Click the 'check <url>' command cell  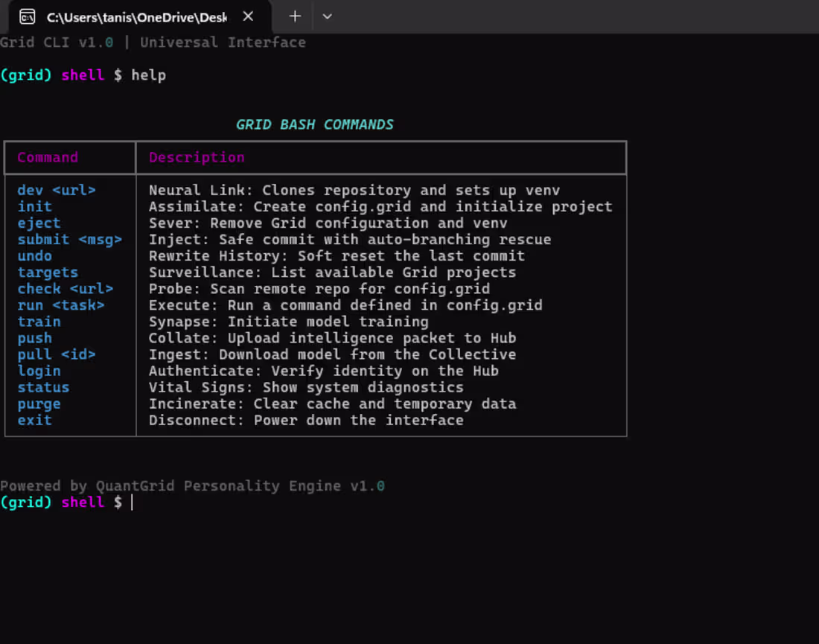tap(66, 289)
